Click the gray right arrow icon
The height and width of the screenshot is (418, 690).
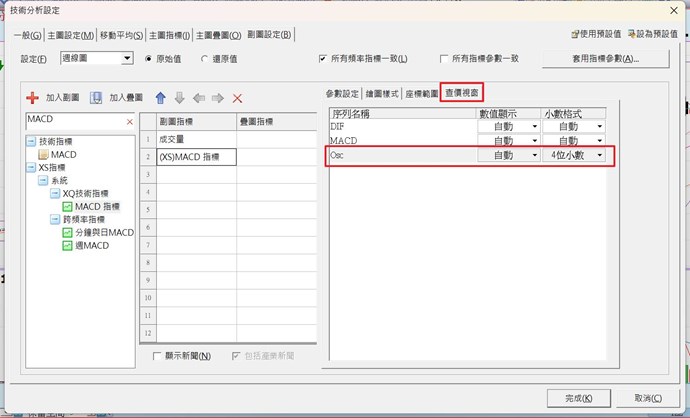[217, 98]
